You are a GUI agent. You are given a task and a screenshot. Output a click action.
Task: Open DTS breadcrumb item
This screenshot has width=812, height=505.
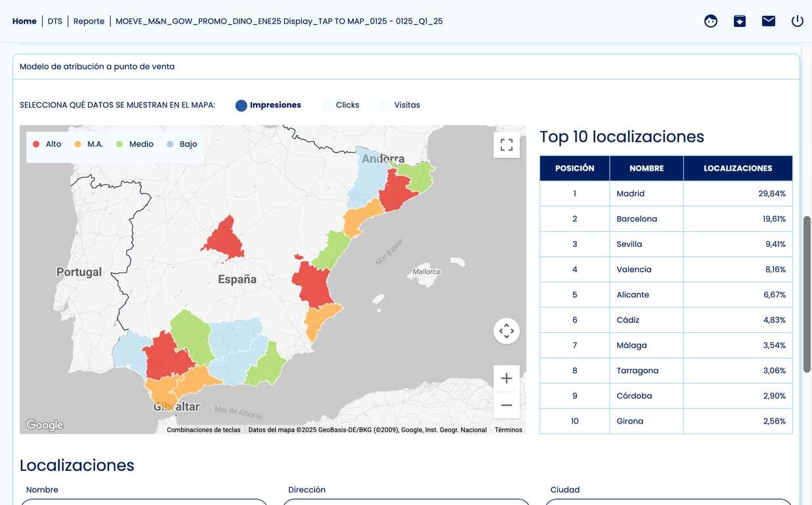pyautogui.click(x=55, y=21)
